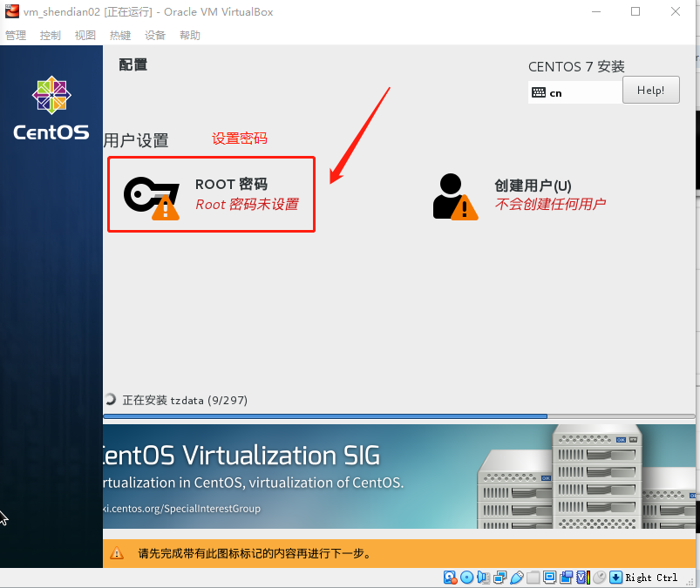Click the 正在安装 tzdata (9/297) status
Image resolution: width=700 pixels, height=588 pixels.
tap(185, 400)
